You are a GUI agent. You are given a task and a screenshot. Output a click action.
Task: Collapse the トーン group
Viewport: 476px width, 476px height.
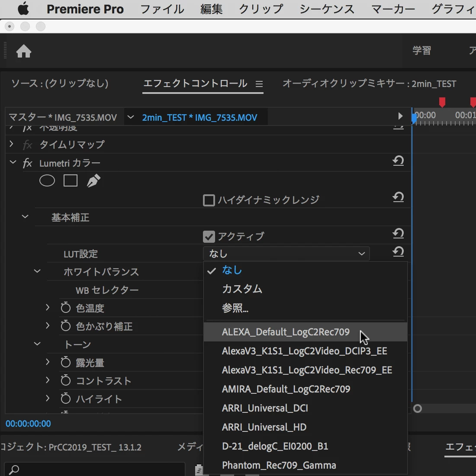(x=37, y=344)
